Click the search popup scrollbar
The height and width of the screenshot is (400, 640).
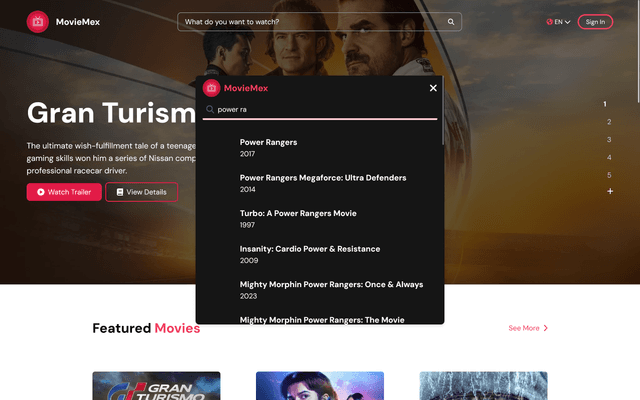click(x=442, y=110)
